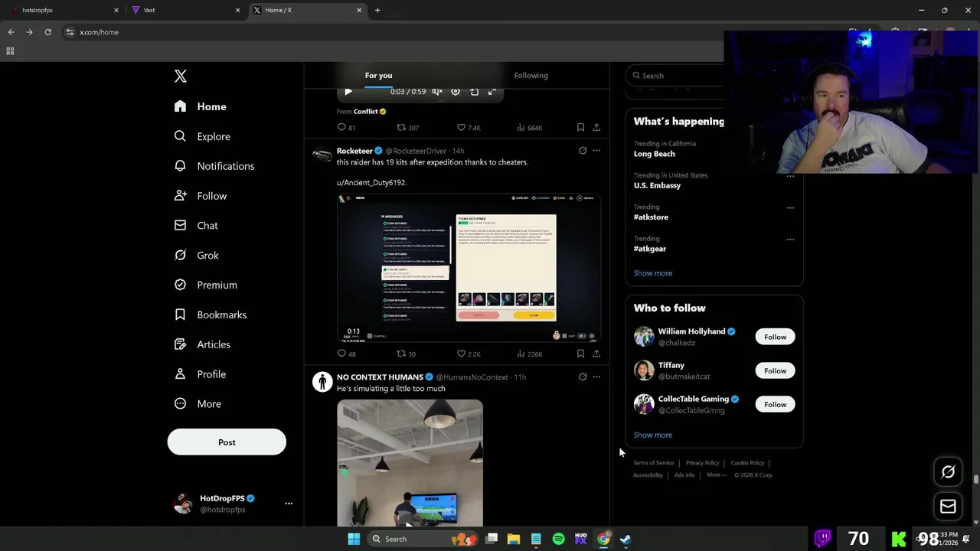
Task: Play the Conflict video
Action: (x=348, y=92)
